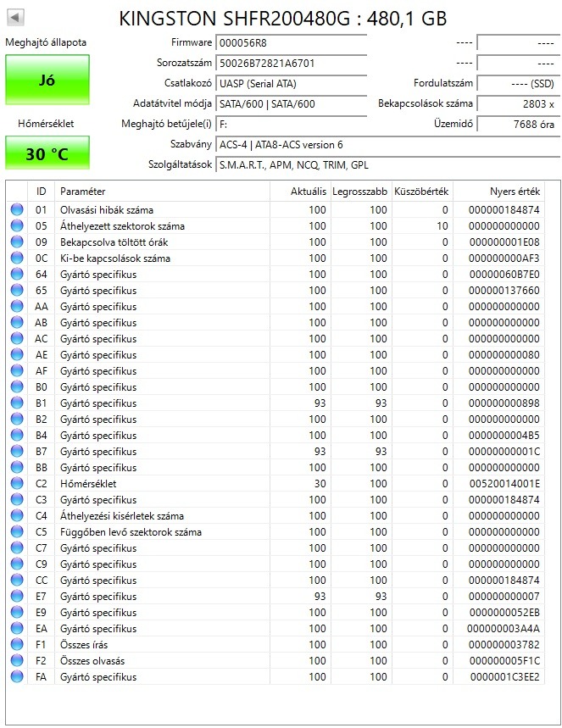
Task: Select the Áthelyezési kísérletek száma row
Action: point(275,515)
